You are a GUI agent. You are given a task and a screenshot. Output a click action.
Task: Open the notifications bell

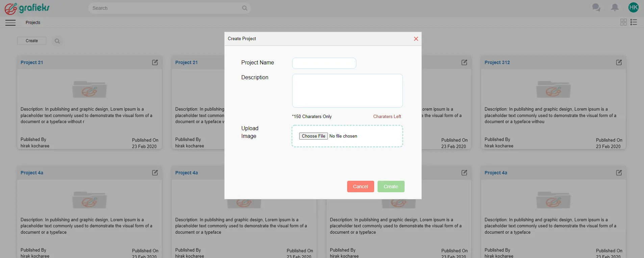(x=615, y=7)
